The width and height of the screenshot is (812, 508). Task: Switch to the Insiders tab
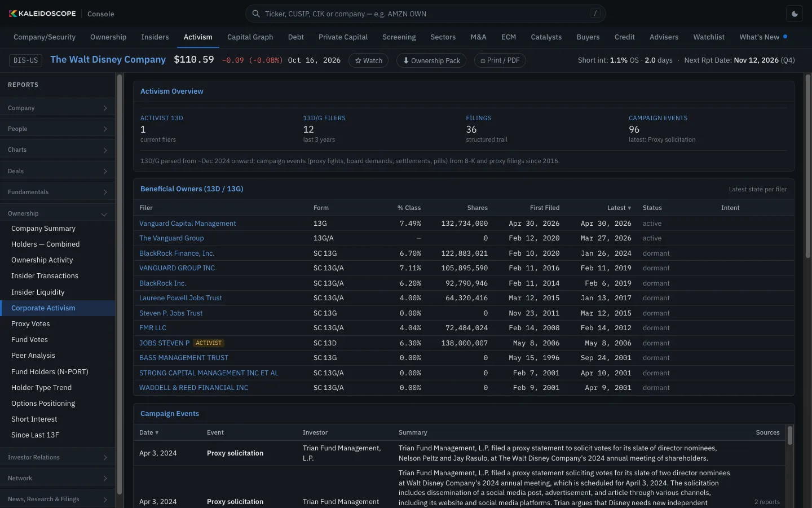click(x=155, y=37)
